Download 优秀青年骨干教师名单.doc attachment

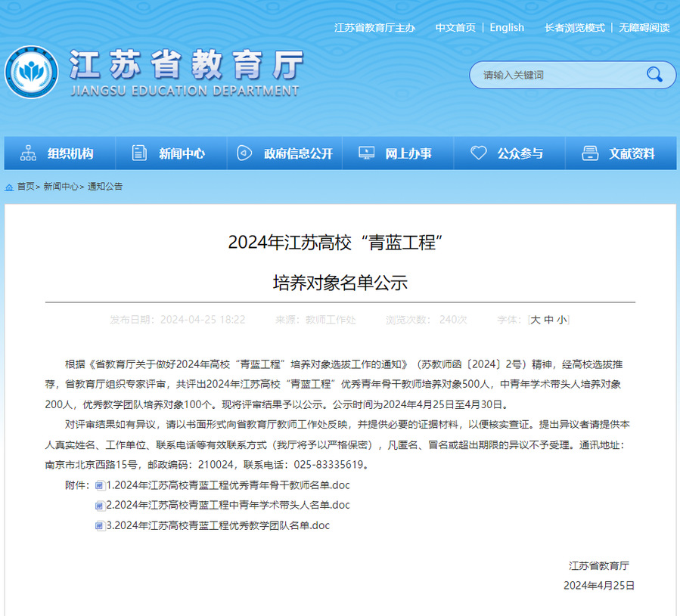point(228,484)
